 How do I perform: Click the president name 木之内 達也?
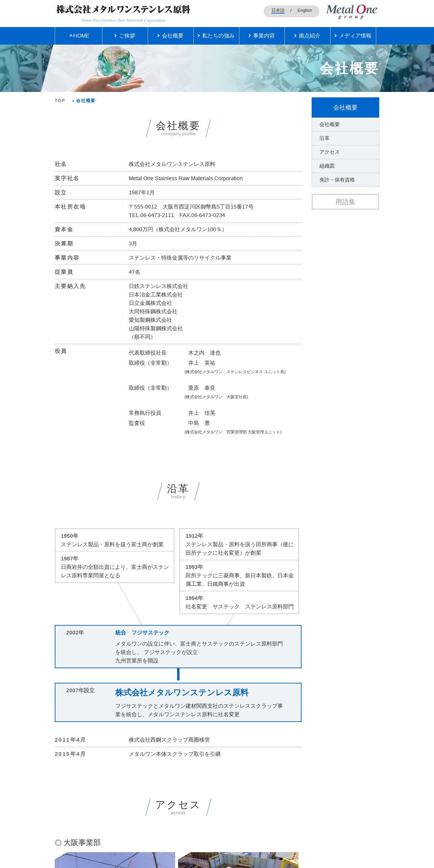[x=204, y=353]
